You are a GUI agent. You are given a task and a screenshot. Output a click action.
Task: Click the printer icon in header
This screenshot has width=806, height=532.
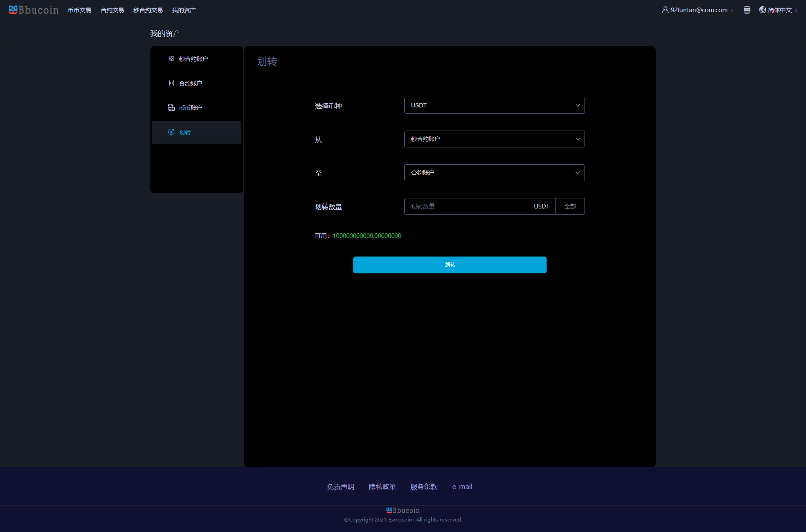(747, 10)
